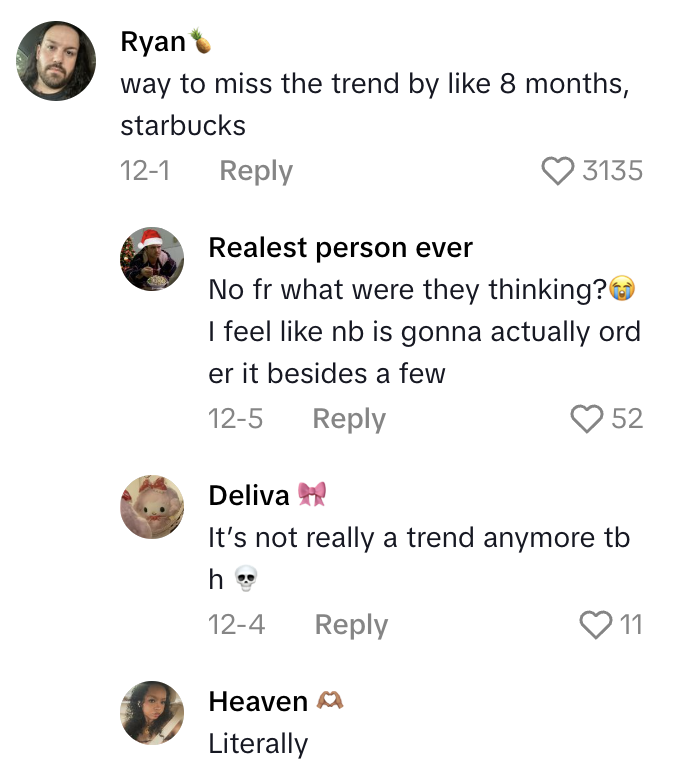Click the 52 likes count
The width and height of the screenshot is (676, 768).
pyautogui.click(x=627, y=418)
